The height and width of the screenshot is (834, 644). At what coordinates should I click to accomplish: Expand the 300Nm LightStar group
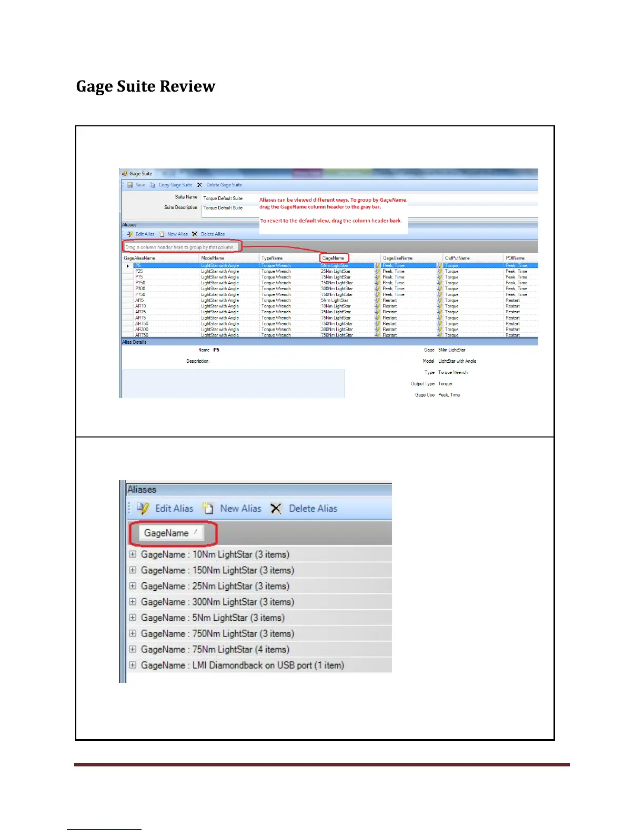[133, 602]
